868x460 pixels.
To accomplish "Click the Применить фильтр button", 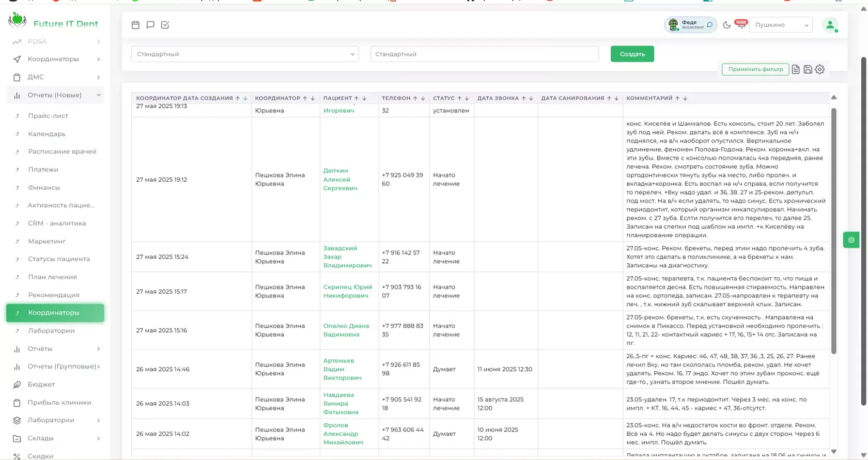I will point(755,69).
